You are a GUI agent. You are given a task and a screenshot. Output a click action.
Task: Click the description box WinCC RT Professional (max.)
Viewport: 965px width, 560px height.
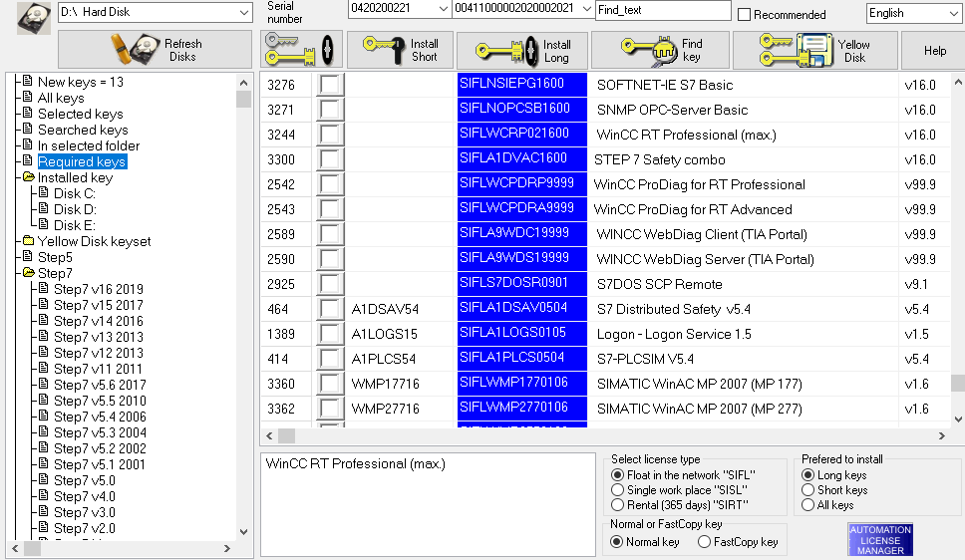coord(428,504)
